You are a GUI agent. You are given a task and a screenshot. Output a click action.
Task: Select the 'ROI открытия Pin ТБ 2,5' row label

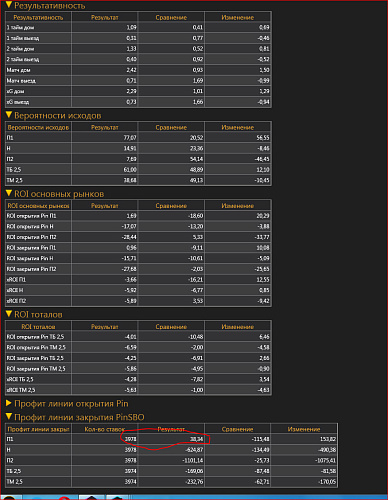[35, 337]
